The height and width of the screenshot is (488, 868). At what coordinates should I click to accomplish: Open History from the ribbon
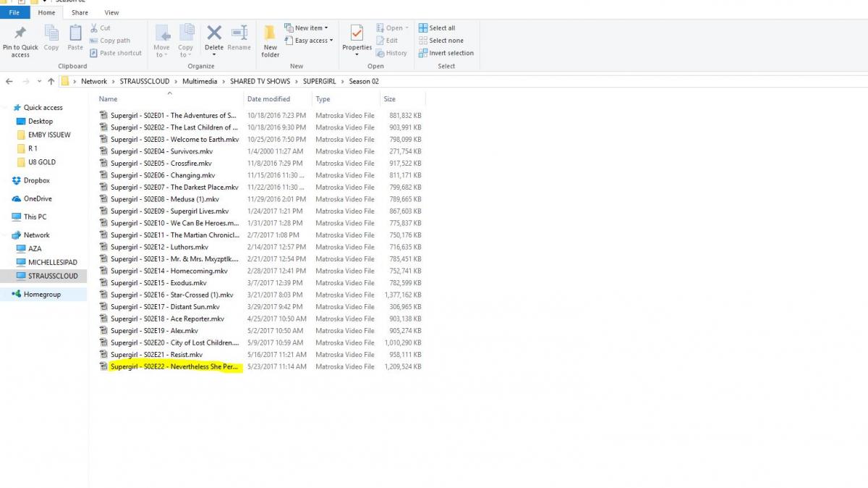pos(391,53)
